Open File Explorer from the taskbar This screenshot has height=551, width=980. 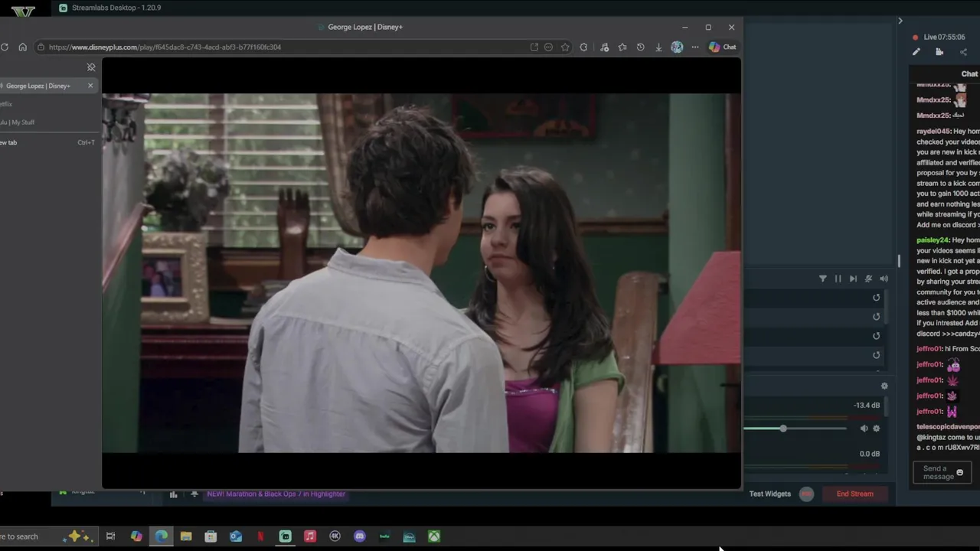click(x=186, y=536)
